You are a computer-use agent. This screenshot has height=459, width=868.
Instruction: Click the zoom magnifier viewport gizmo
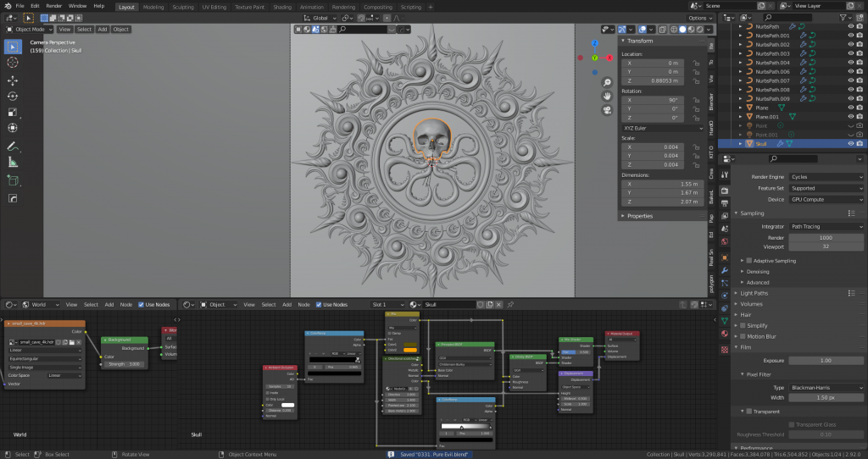tap(607, 82)
